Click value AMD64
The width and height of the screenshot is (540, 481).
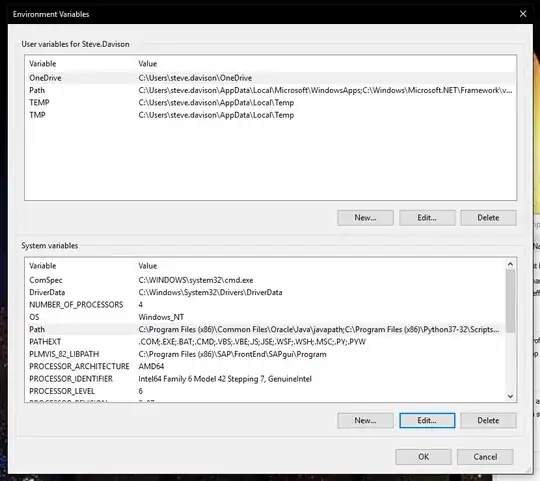pos(151,366)
